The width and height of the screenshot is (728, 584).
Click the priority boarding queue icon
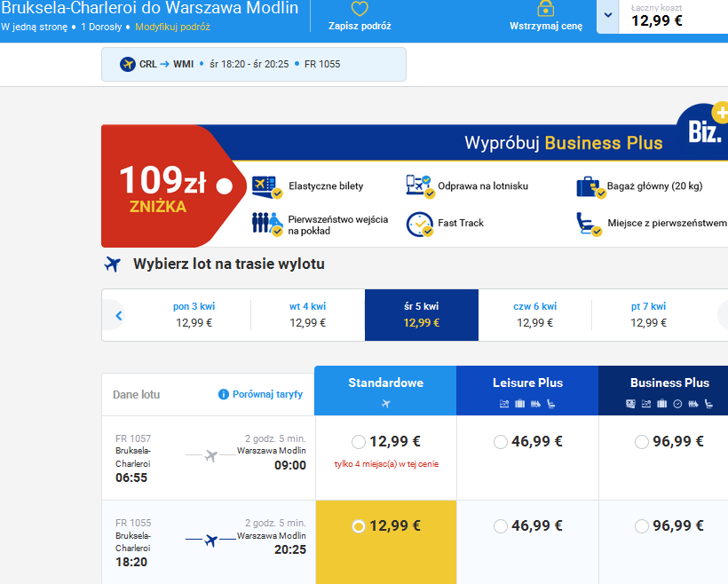pyautogui.click(x=267, y=225)
